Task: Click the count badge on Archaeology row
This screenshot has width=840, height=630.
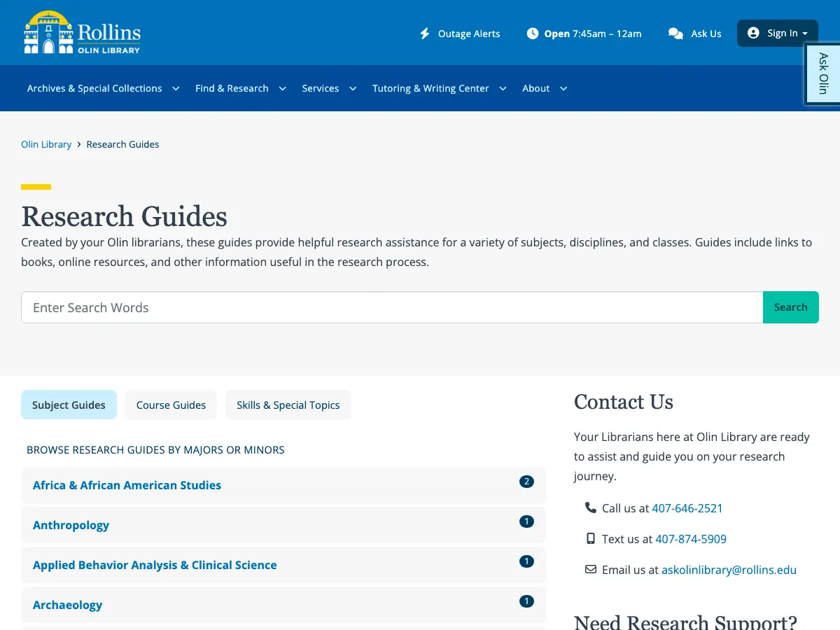Action: pos(526,601)
